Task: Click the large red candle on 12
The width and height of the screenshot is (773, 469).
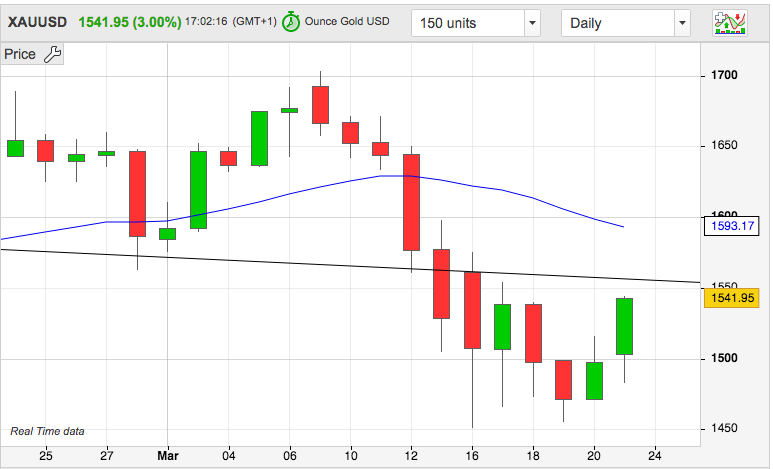Action: (x=411, y=203)
